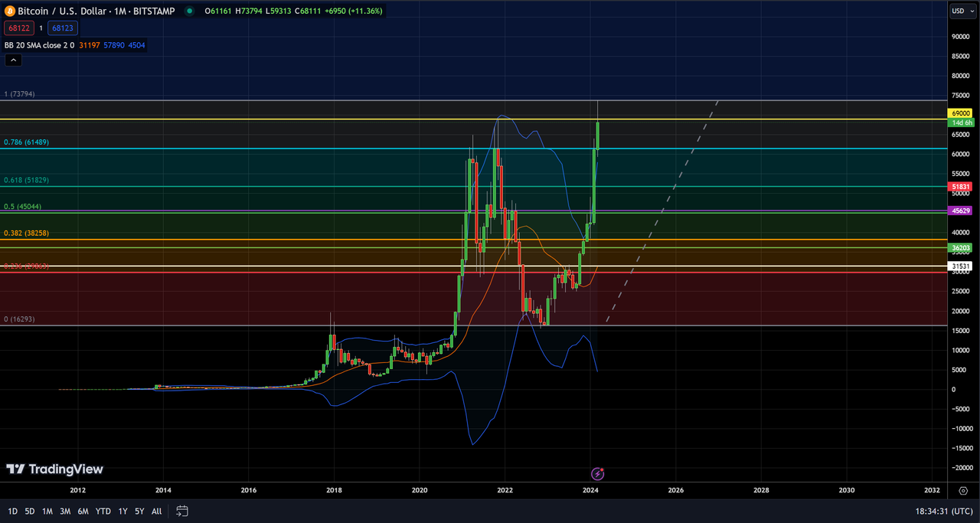Viewport: 980px width, 523px height.
Task: Click the 90000 label on price scale
Action: [x=961, y=37]
